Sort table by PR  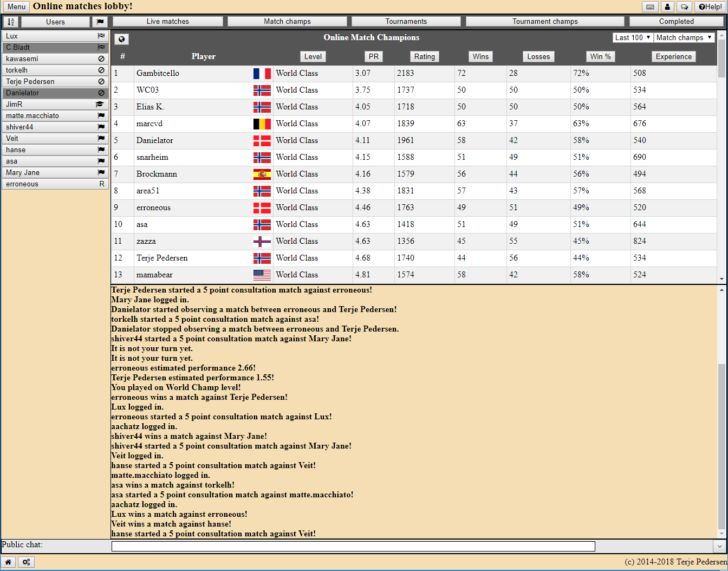click(x=374, y=56)
